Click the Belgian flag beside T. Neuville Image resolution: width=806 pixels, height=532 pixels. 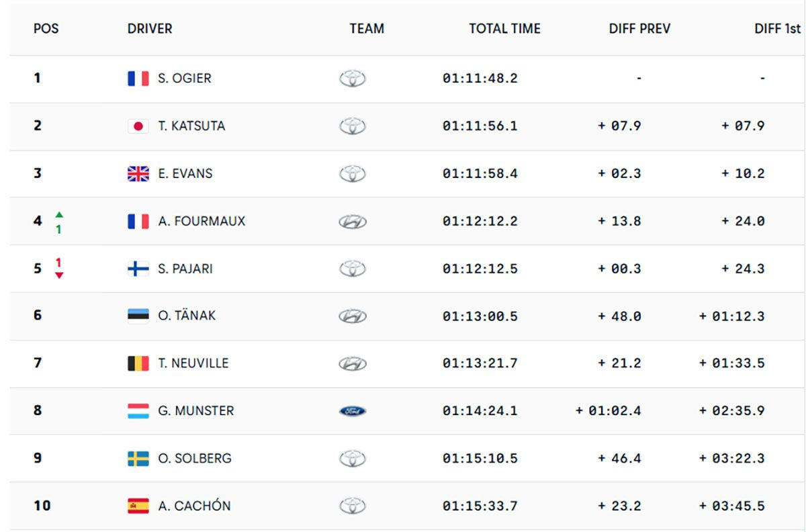tap(138, 363)
